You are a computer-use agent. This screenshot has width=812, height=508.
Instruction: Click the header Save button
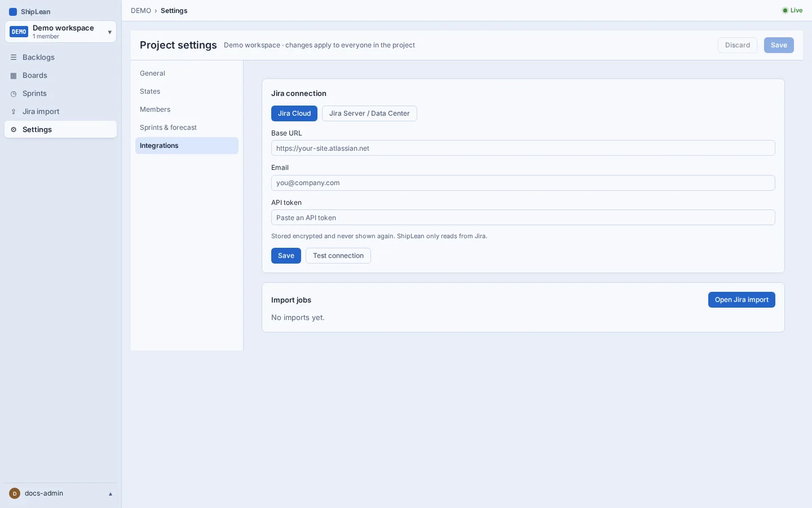pyautogui.click(x=779, y=45)
